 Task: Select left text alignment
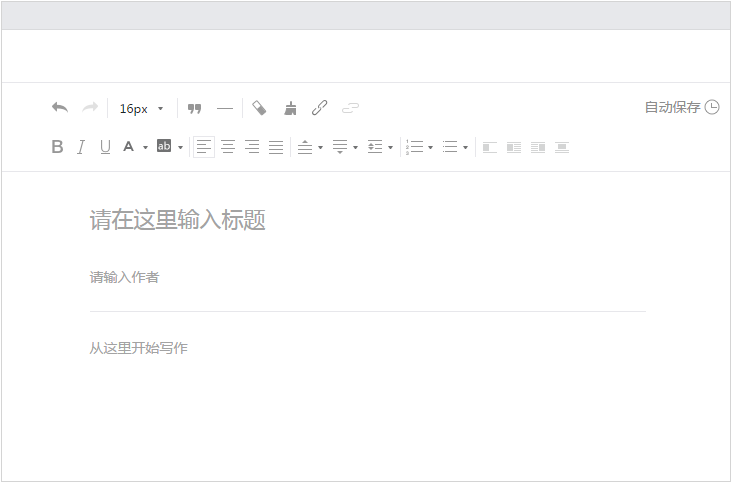pyautogui.click(x=204, y=147)
